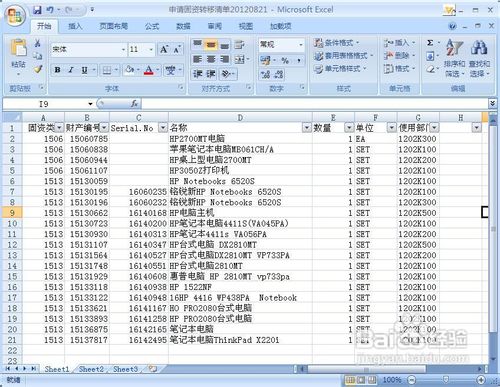Open filter dropdown for Serial.No column

click(163, 128)
